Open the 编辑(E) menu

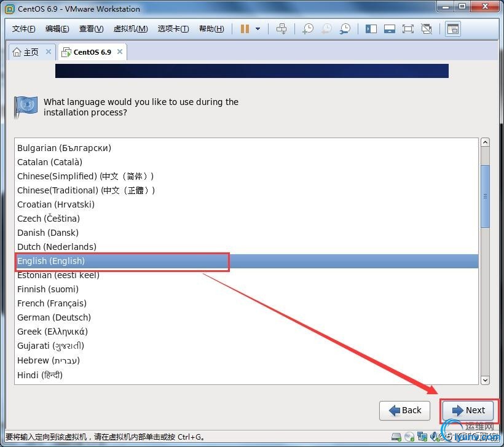pos(57,29)
